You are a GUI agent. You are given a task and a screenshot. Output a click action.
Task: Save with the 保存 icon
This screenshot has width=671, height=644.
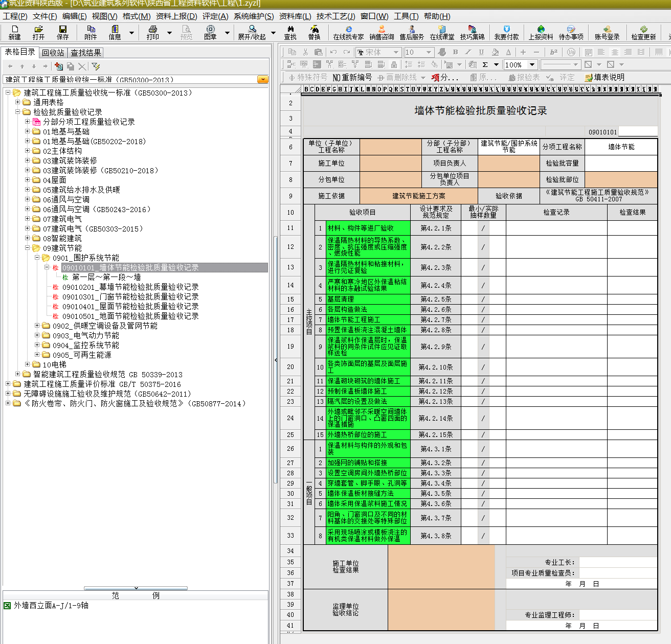[x=63, y=33]
